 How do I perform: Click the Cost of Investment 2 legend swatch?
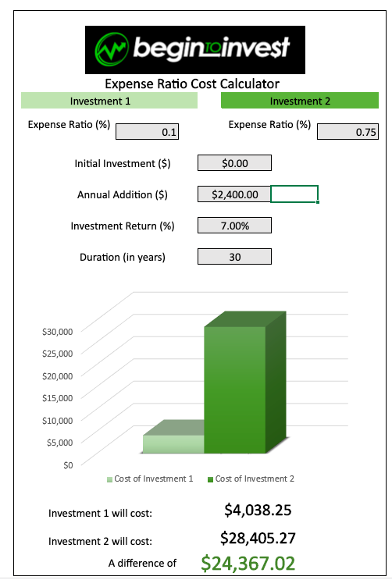coord(210,480)
